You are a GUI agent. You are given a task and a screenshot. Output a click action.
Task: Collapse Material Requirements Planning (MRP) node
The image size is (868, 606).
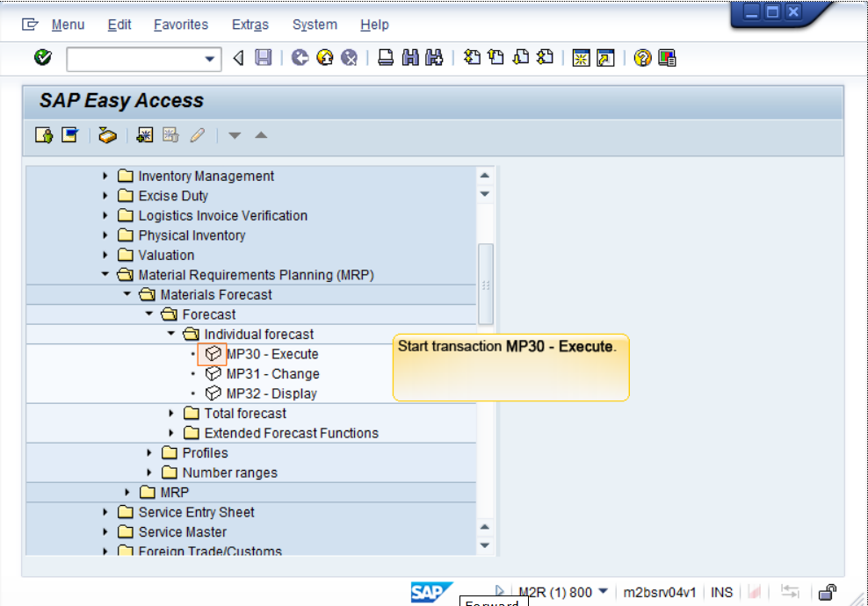105,275
